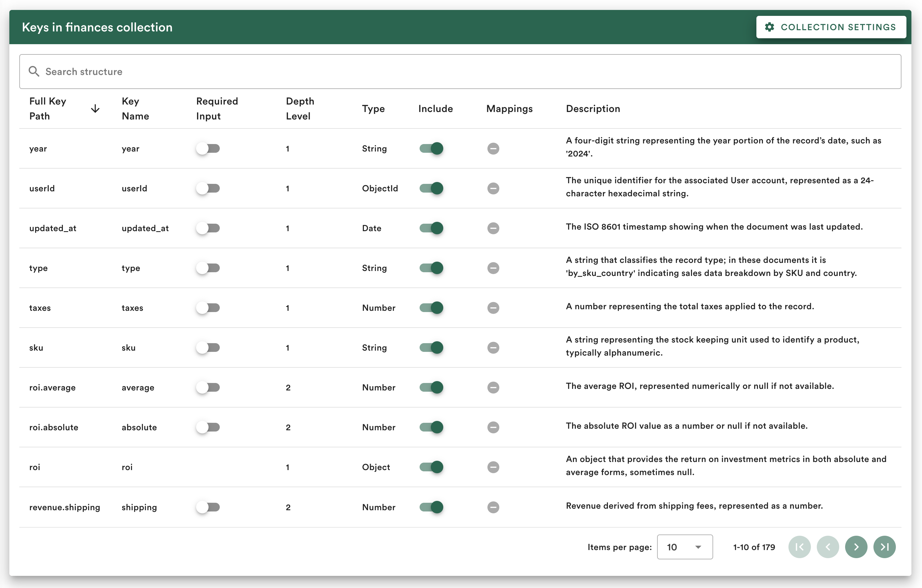Image resolution: width=922 pixels, height=588 pixels.
Task: Click the 'Keys in finances collection' title
Action: 97,27
